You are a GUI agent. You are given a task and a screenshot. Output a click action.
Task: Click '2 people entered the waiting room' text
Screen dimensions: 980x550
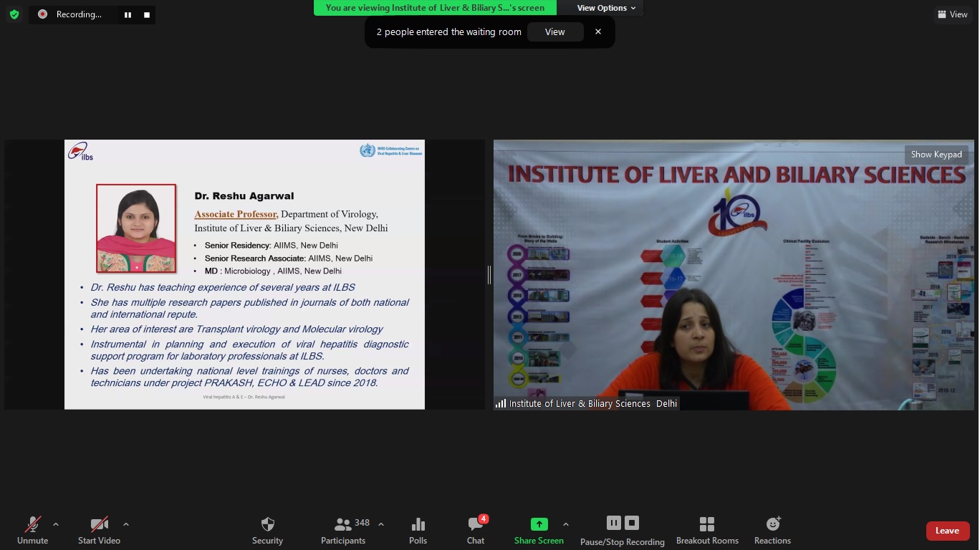point(449,32)
